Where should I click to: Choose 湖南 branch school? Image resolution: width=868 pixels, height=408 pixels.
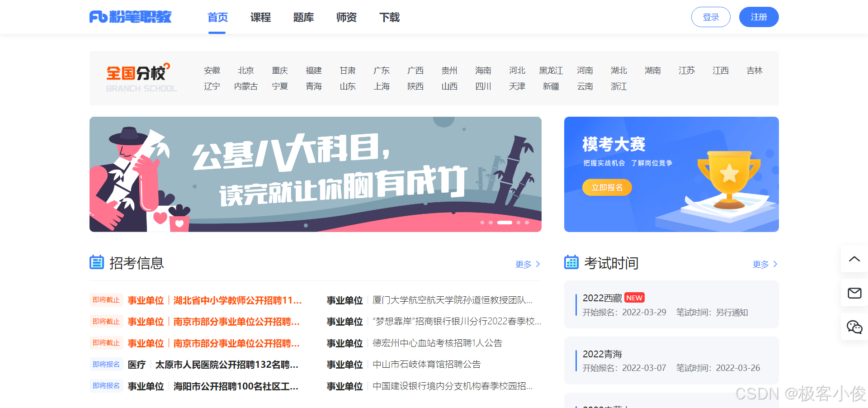pyautogui.click(x=653, y=71)
